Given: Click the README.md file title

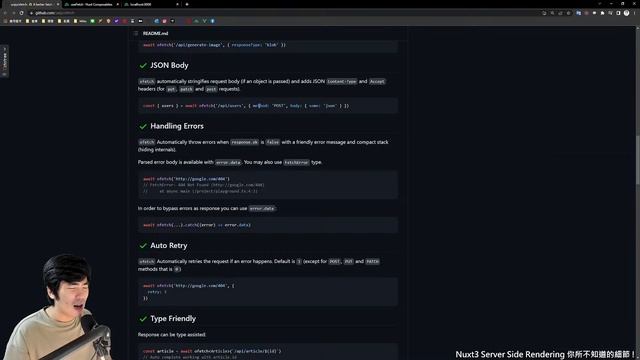Looking at the screenshot, I should [156, 33].
